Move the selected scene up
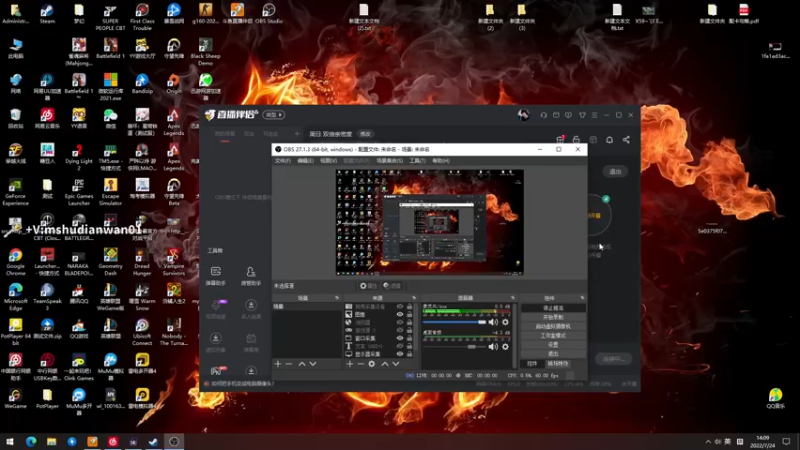This screenshot has height=450, width=800. click(x=302, y=364)
